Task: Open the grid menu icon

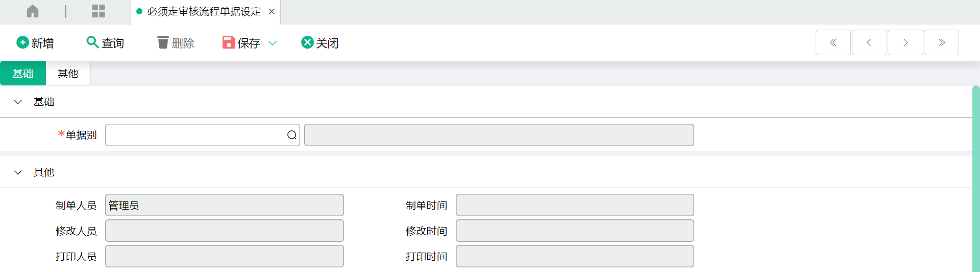Action: pos(99,11)
